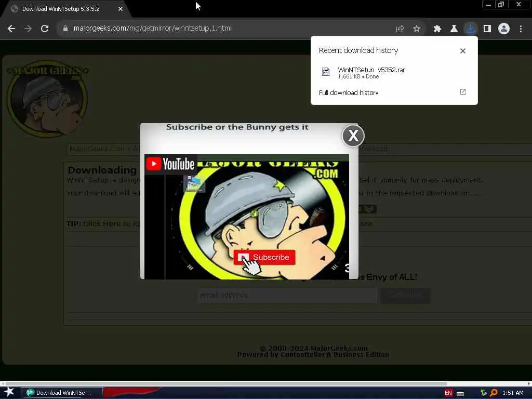Bookmark this page with the star icon
532x399 pixels.
417,29
